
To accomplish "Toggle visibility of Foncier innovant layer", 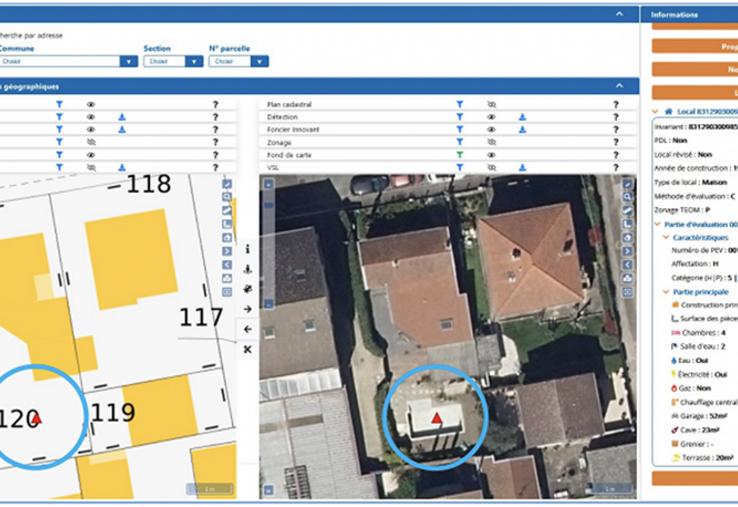I will pos(491,130).
